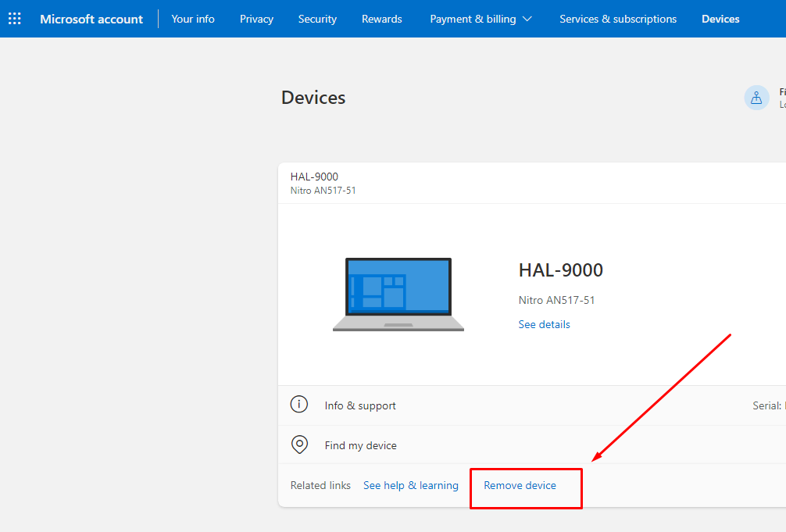Open the See details link
786x532 pixels.
[x=544, y=324]
